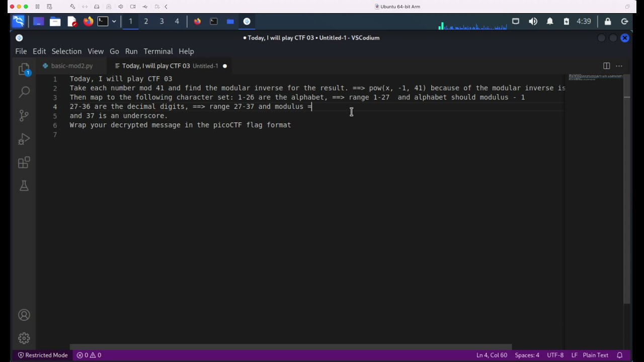This screenshot has width=644, height=362.
Task: Open the display settings tray icon
Action: pyautogui.click(x=516, y=21)
